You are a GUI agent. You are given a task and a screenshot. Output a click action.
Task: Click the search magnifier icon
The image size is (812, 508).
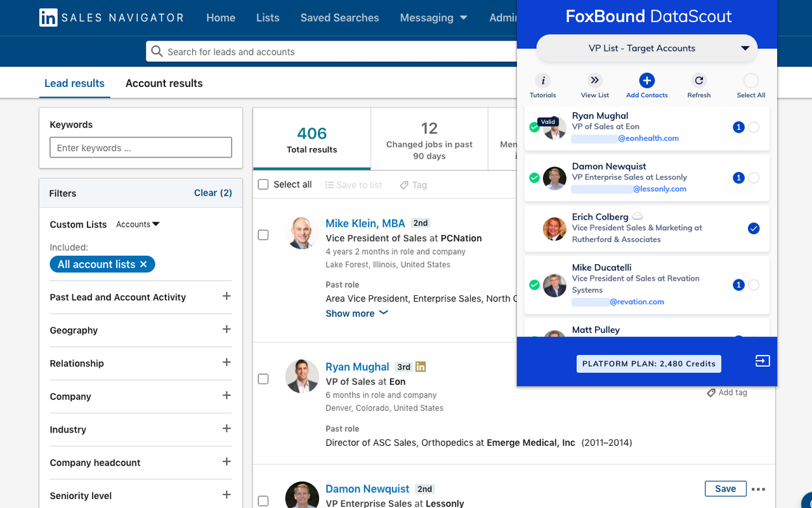tap(157, 52)
